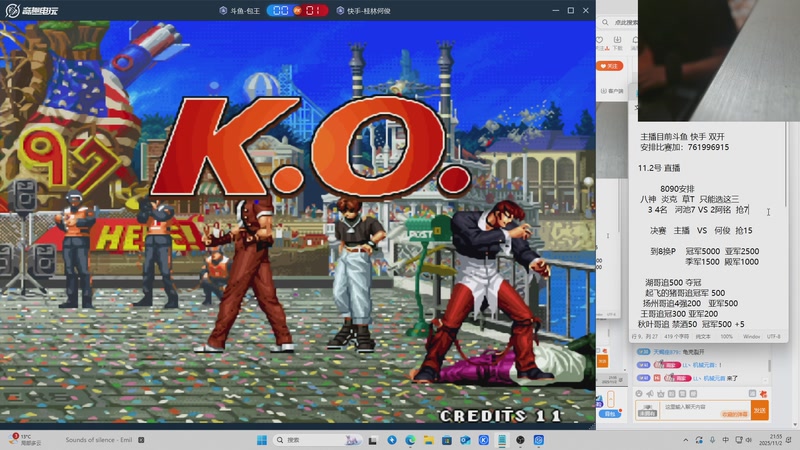Click the notepad line 安排比赛加: 761996915
The height and width of the screenshot is (450, 800).
(x=684, y=147)
